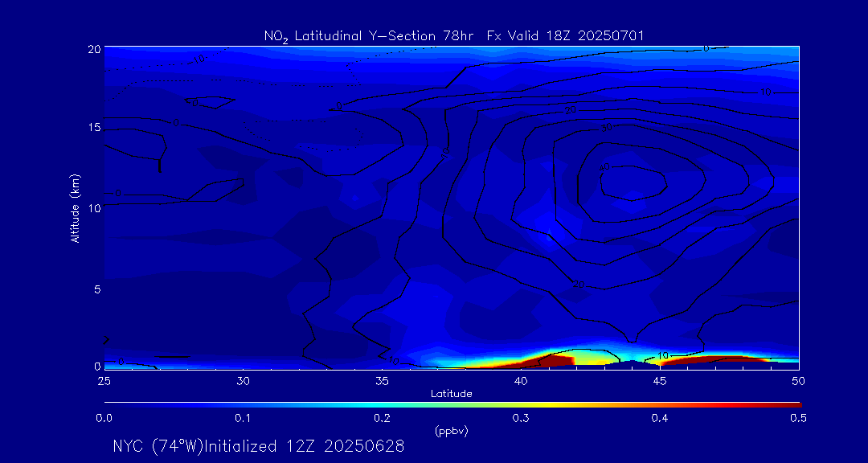Click the "(ppbv)" units label
The image size is (868, 463).
click(x=451, y=432)
